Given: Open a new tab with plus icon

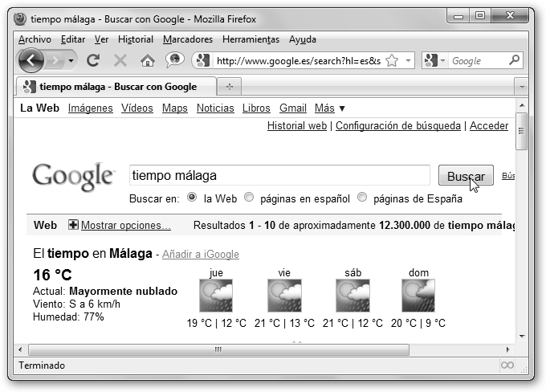Looking at the screenshot, I should click(x=230, y=87).
